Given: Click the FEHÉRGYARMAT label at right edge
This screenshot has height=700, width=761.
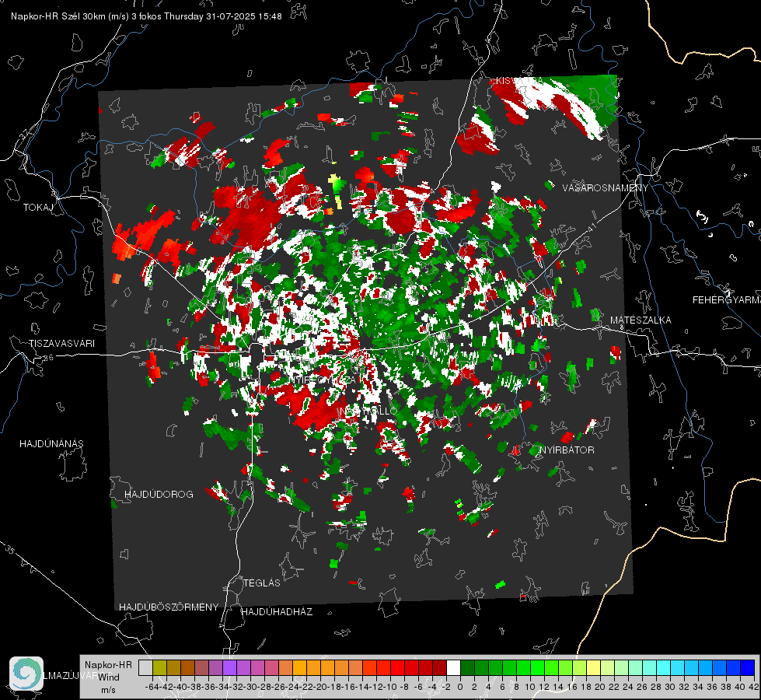Looking at the screenshot, I should pyautogui.click(x=727, y=299).
